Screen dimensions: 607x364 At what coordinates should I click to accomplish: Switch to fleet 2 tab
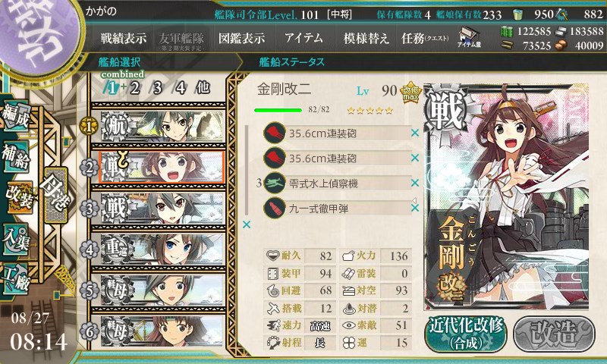pos(135,88)
